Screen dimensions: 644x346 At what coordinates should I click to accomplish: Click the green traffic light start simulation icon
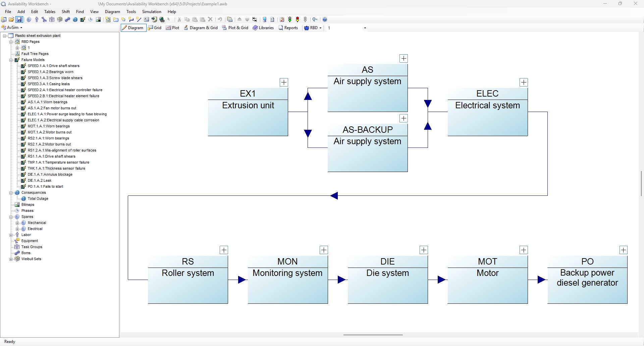pyautogui.click(x=290, y=19)
